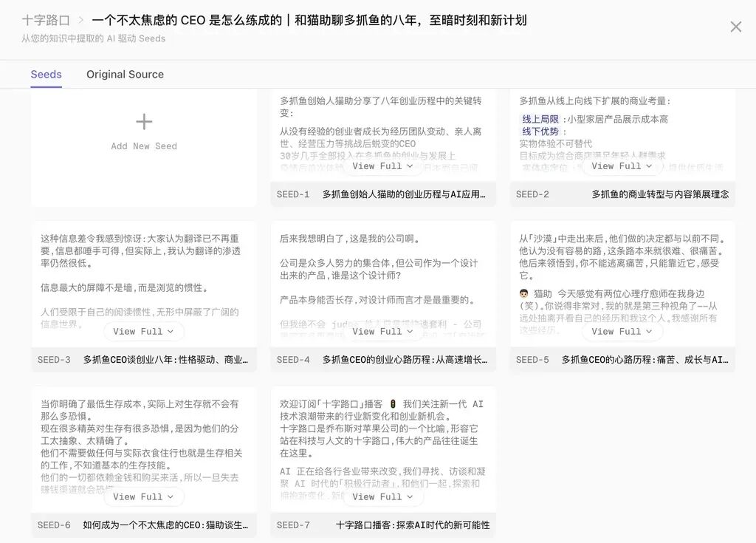Image resolution: width=756 pixels, height=543 pixels.
Task: Click the SEED-6 title 如何成为一个不太焦虑的CEO
Action: [x=165, y=525]
